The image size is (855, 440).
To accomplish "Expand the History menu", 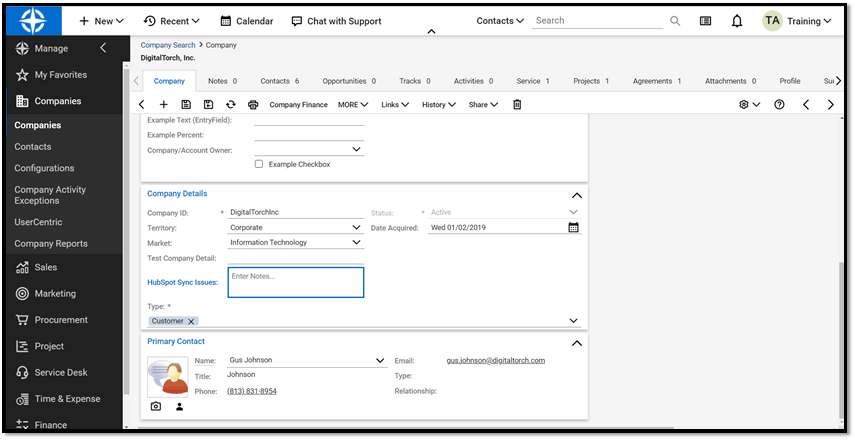I will click(438, 105).
